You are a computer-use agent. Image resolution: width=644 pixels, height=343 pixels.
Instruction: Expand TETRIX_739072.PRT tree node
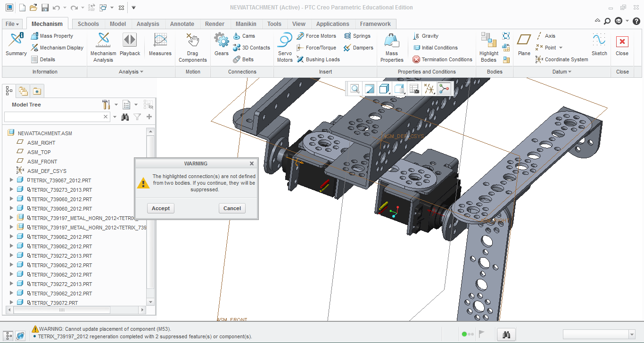click(x=11, y=302)
